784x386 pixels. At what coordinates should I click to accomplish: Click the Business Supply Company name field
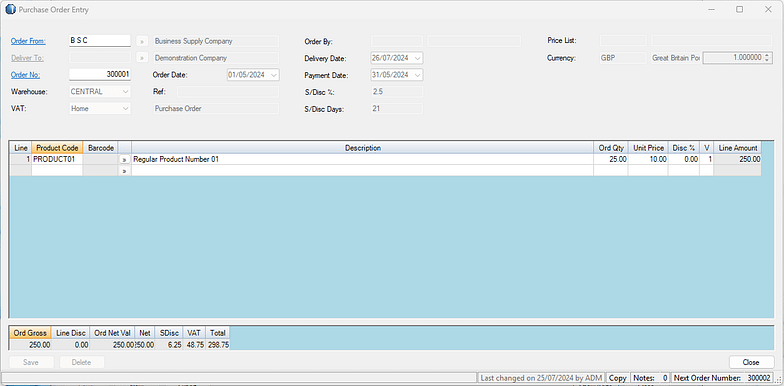tap(216, 41)
